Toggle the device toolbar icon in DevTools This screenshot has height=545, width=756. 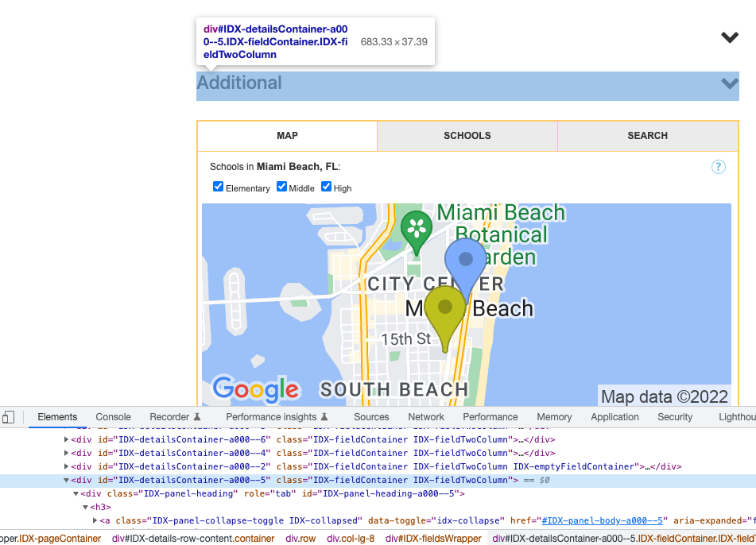(x=8, y=416)
